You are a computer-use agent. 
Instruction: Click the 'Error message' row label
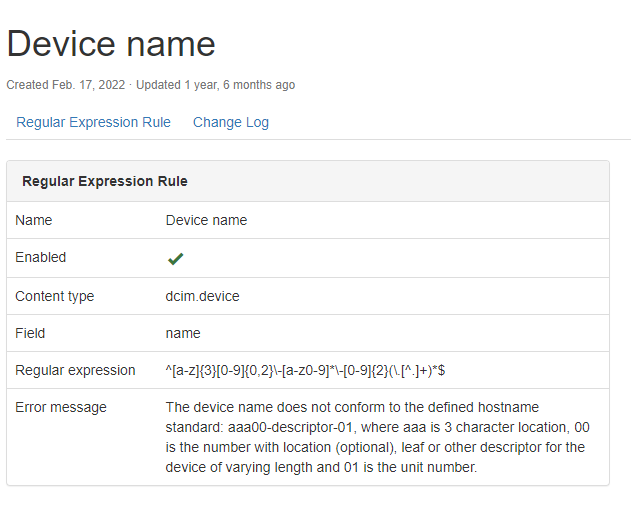pos(61,407)
